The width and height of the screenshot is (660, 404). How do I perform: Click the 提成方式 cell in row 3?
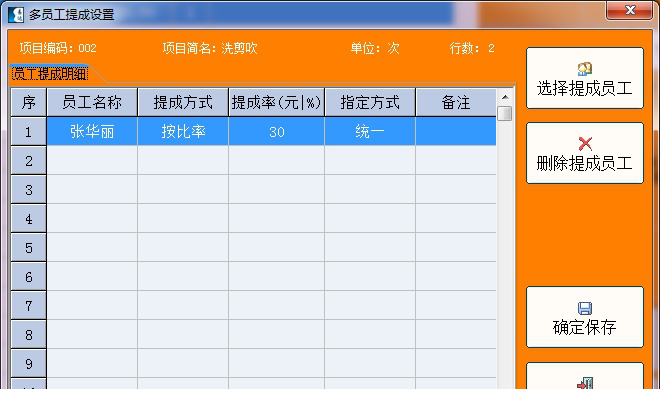pos(183,190)
